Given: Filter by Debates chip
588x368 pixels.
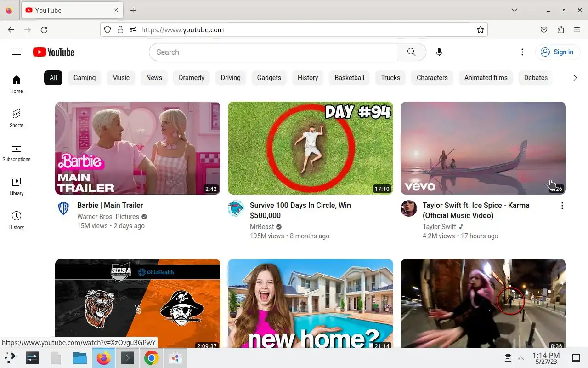Looking at the screenshot, I should (536, 78).
